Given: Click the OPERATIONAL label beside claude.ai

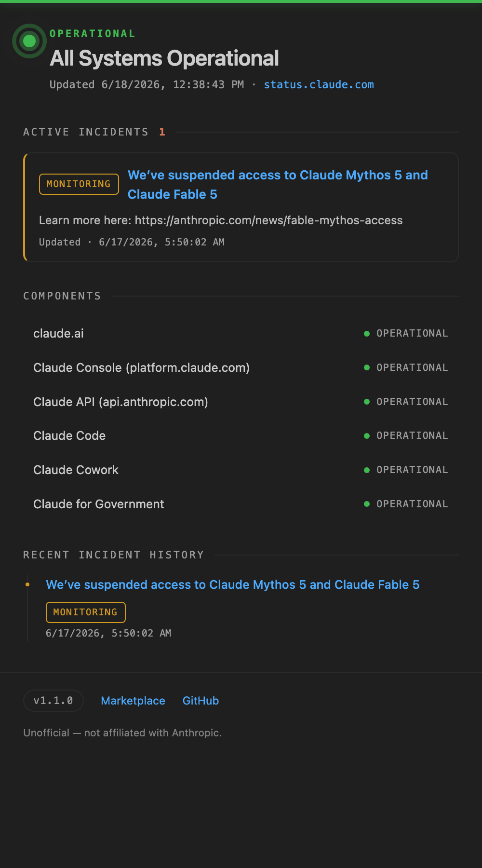Looking at the screenshot, I should pyautogui.click(x=412, y=333).
